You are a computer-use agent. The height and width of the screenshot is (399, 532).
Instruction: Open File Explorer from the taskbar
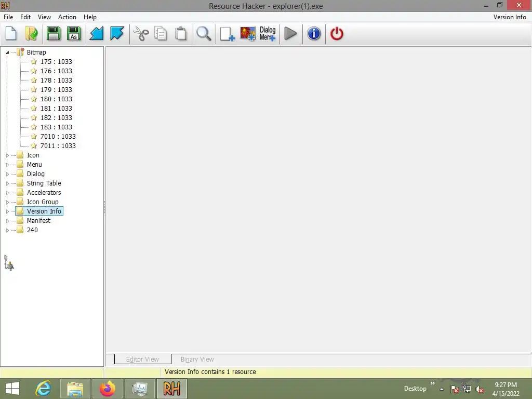tap(75, 389)
